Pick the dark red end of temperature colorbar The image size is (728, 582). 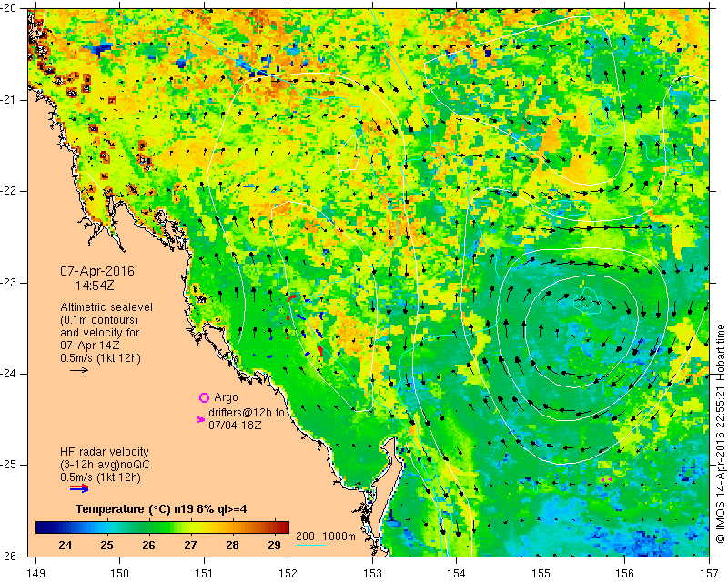coord(285,527)
